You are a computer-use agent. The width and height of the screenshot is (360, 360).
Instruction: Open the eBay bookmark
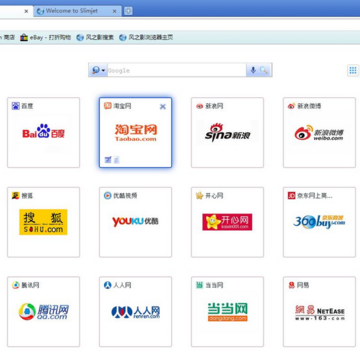pos(45,38)
